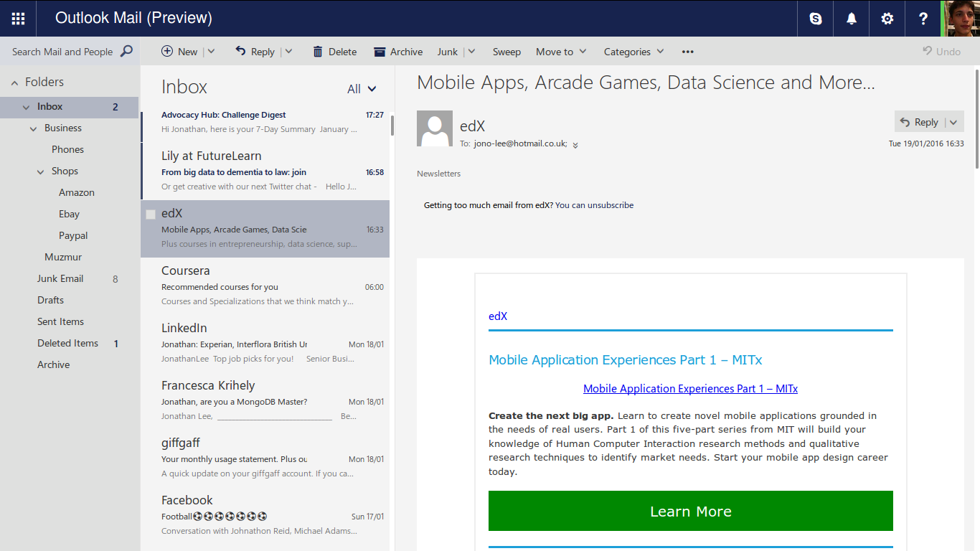Open the more actions ellipsis
The height and width of the screenshot is (551, 980).
click(x=688, y=52)
